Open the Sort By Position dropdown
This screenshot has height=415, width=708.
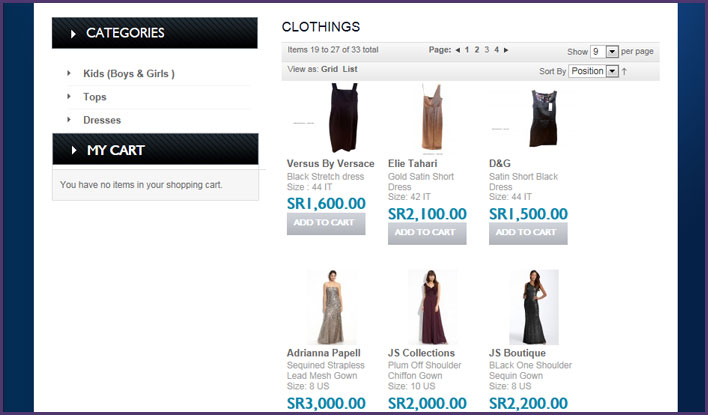pos(593,71)
